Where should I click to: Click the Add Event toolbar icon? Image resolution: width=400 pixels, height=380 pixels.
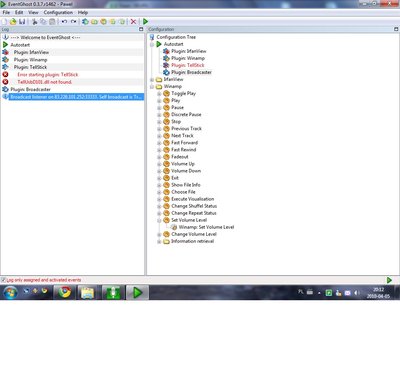pyautogui.click(x=113, y=22)
